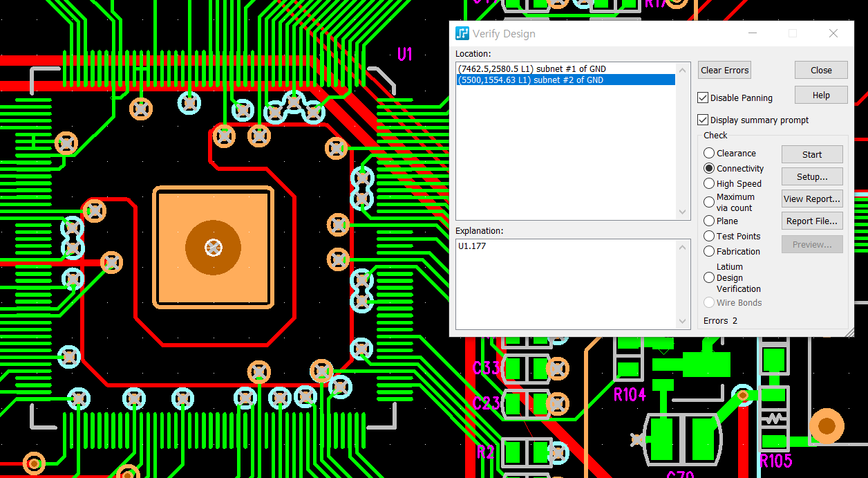Viewport: 868px width, 478px height.
Task: Close the Verify Design dialog with X
Action: [833, 34]
